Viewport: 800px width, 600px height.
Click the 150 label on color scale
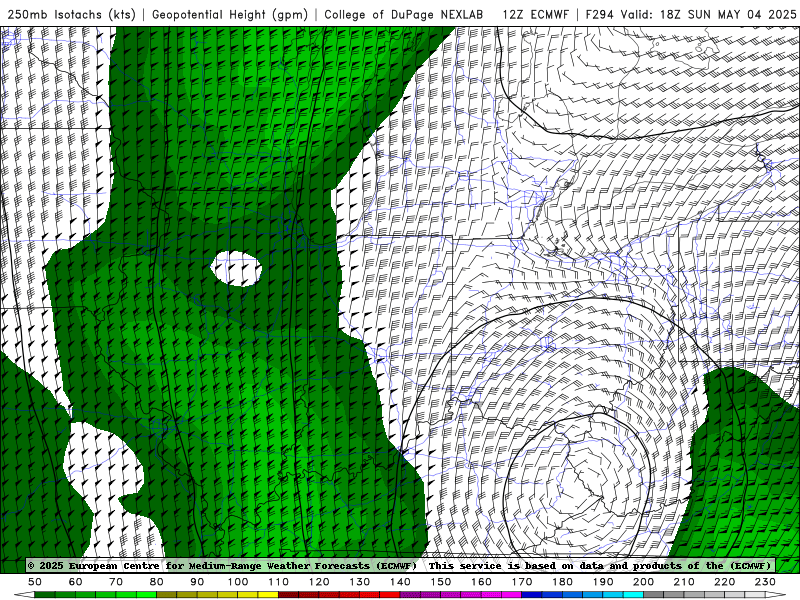440,582
